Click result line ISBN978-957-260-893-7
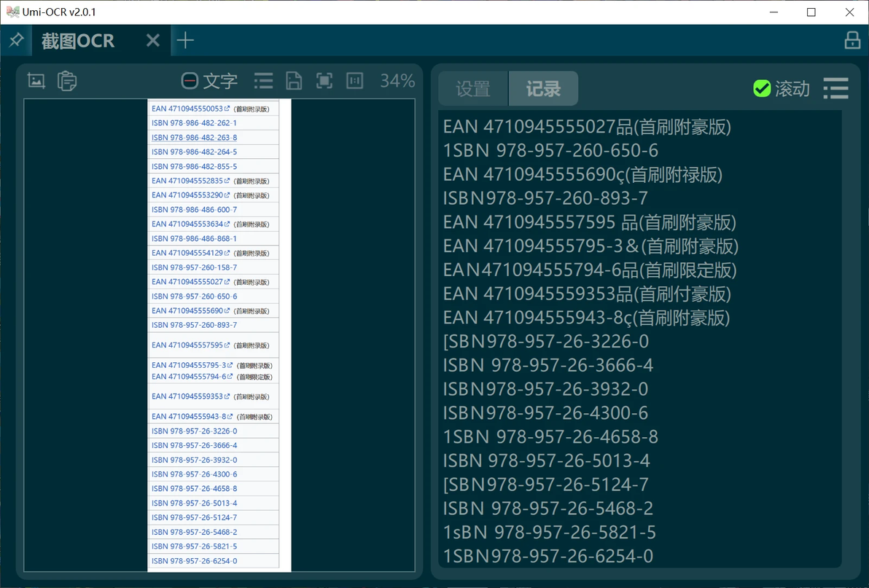Viewport: 869px width, 588px height. (545, 198)
